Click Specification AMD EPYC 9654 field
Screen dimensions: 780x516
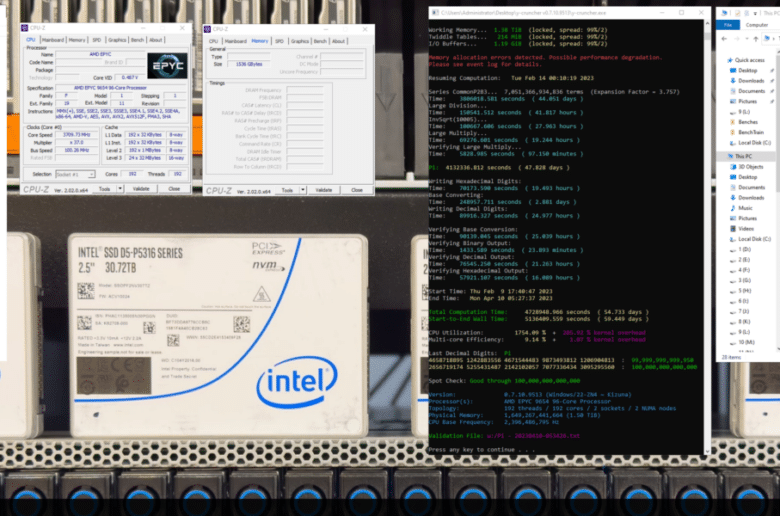point(120,88)
